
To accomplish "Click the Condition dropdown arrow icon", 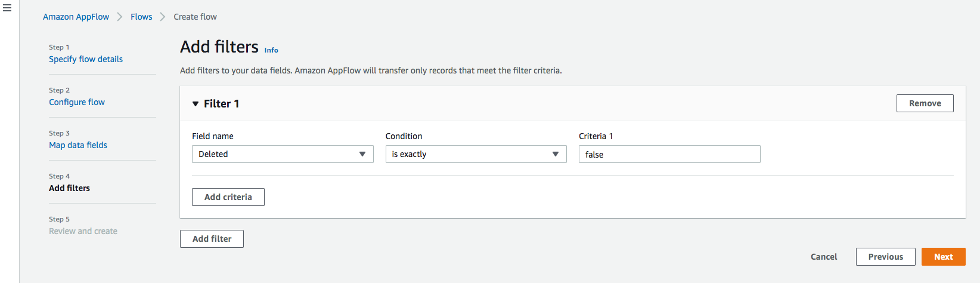I will pos(555,154).
